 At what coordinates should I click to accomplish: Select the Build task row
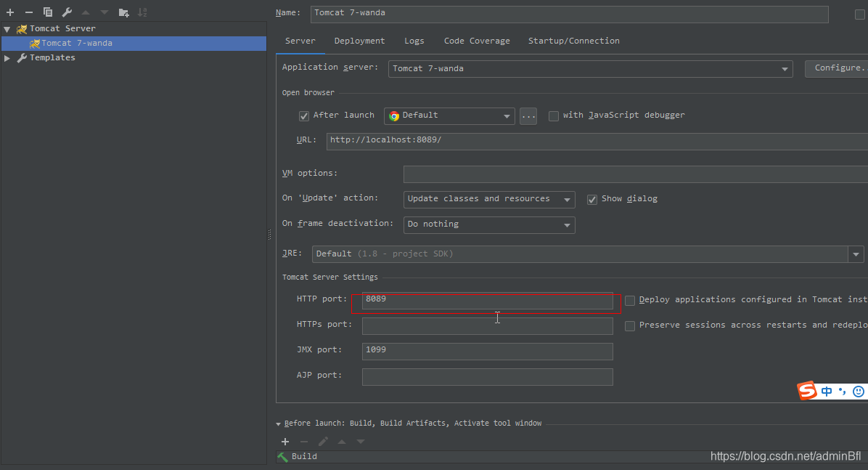click(x=572, y=457)
